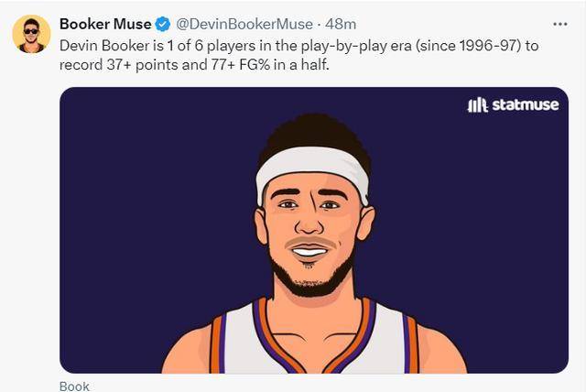Click the blue verified badge

[x=162, y=24]
